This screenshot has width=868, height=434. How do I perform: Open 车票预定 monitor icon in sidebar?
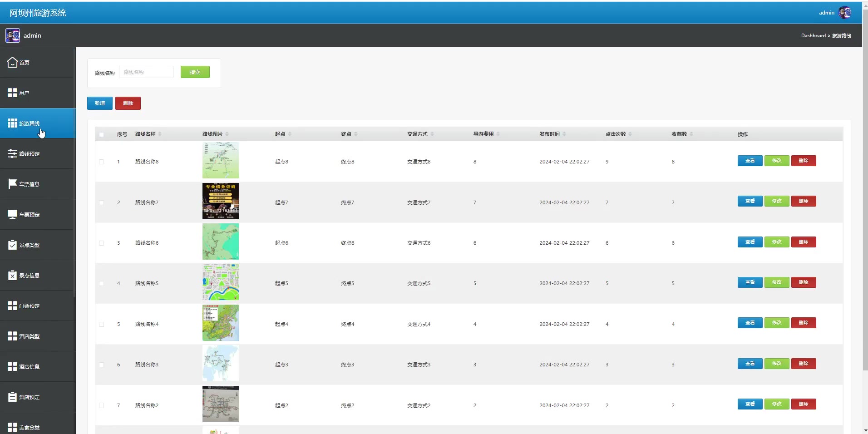coord(12,214)
